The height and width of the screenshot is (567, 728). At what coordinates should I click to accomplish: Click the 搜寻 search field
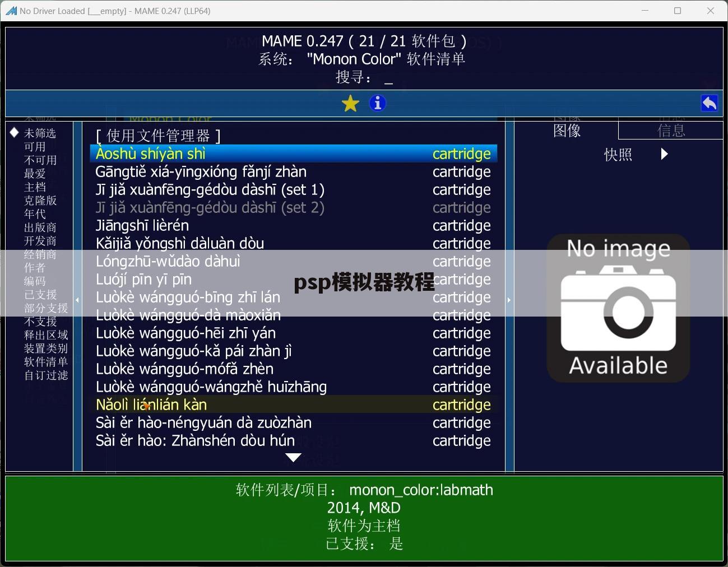coord(364,77)
